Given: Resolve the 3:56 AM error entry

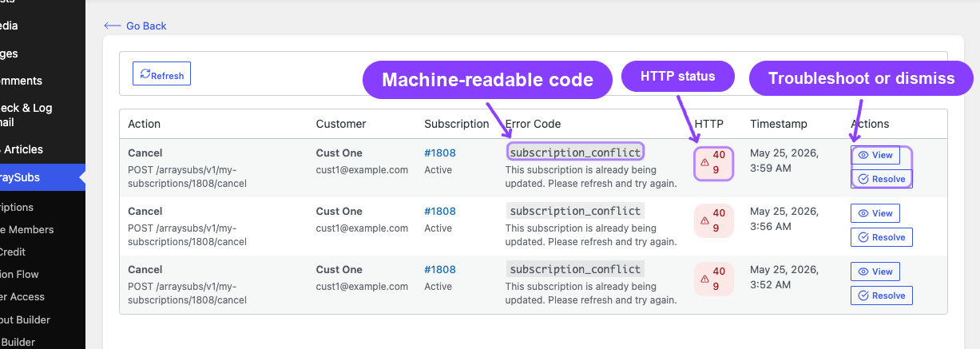Looking at the screenshot, I should [881, 237].
